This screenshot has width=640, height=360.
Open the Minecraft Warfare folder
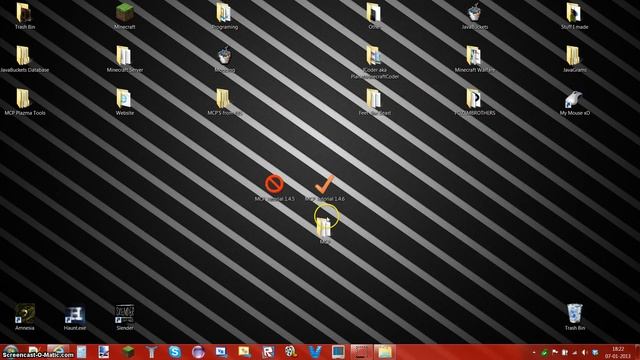(474, 59)
